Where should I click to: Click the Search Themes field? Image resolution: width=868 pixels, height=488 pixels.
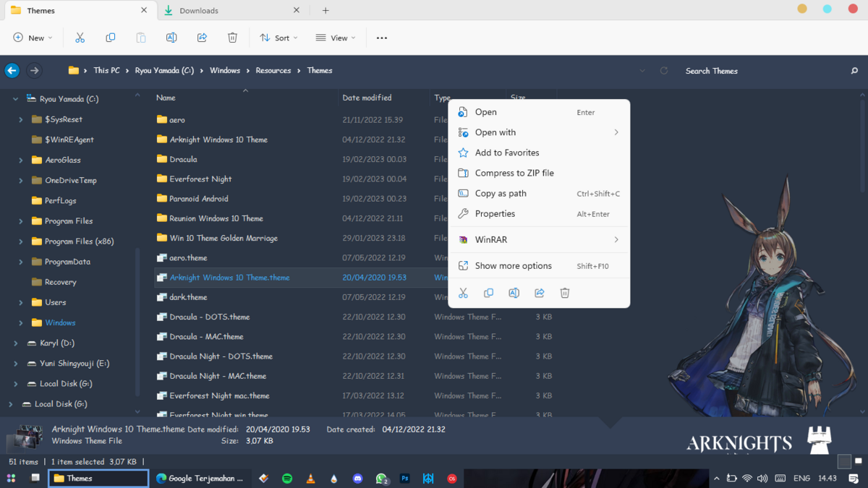[x=759, y=71]
